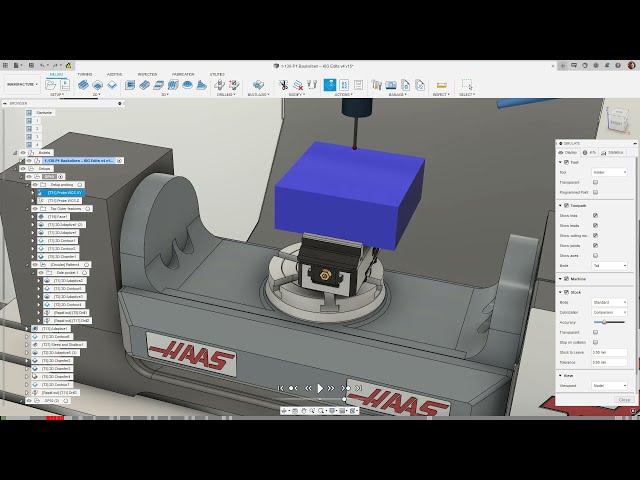
Task: Click the Tolerance input field
Action: click(609, 362)
